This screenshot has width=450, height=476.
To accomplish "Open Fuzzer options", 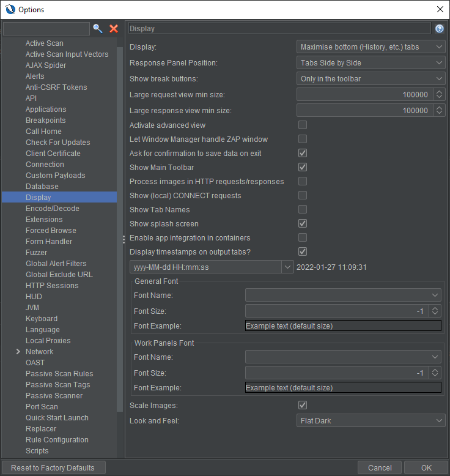I will tap(37, 252).
